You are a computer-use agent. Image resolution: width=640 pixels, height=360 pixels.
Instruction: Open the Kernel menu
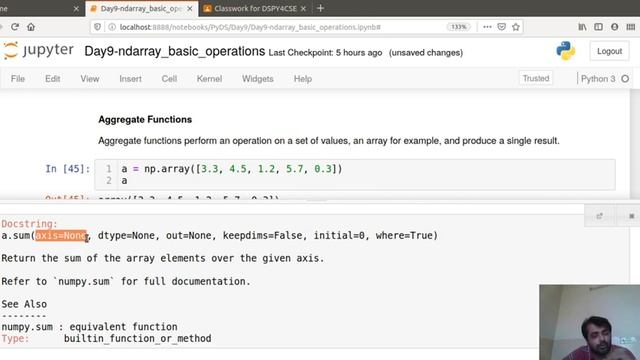pyautogui.click(x=209, y=79)
